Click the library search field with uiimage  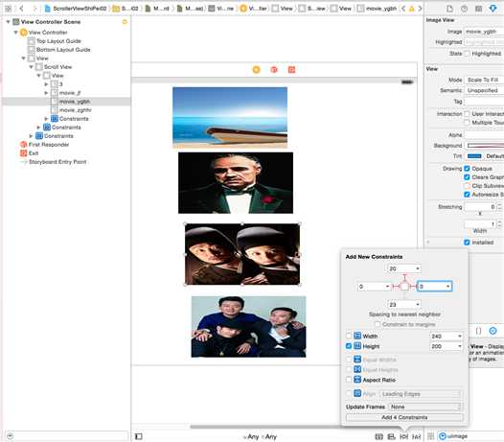click(x=471, y=436)
